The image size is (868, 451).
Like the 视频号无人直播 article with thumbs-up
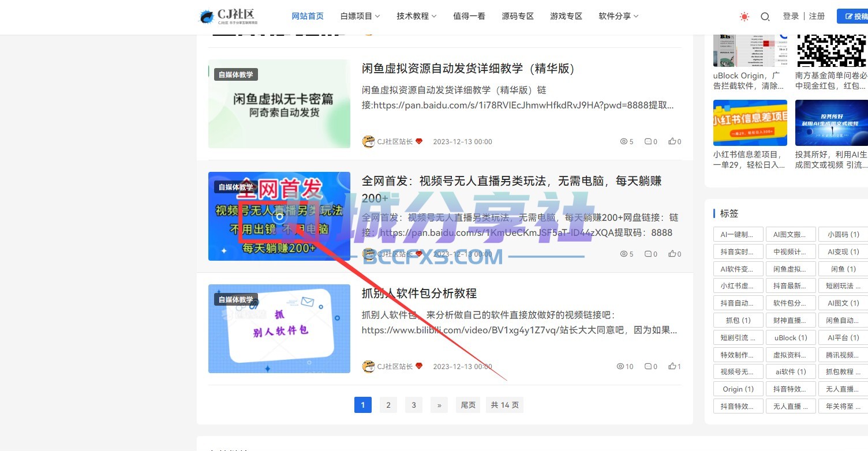tap(672, 254)
